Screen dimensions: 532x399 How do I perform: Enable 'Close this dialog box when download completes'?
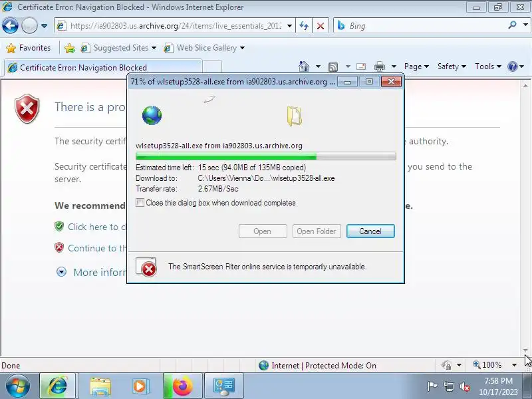[x=140, y=203]
